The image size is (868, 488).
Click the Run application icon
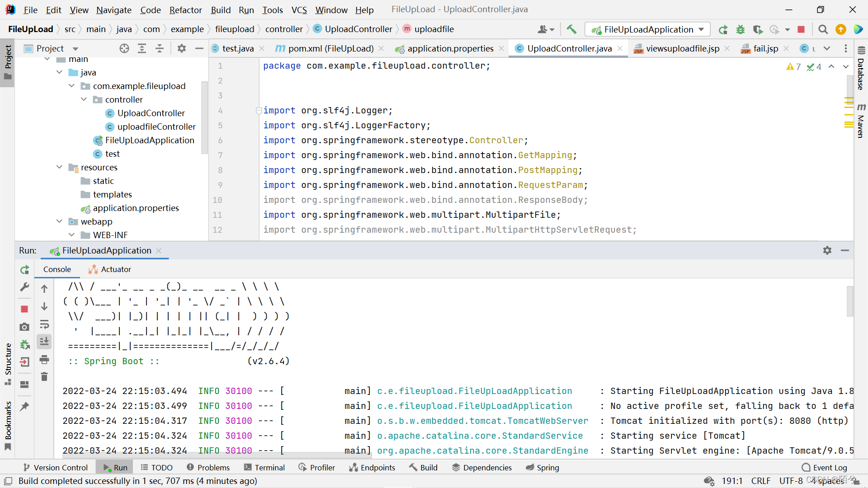tap(722, 29)
